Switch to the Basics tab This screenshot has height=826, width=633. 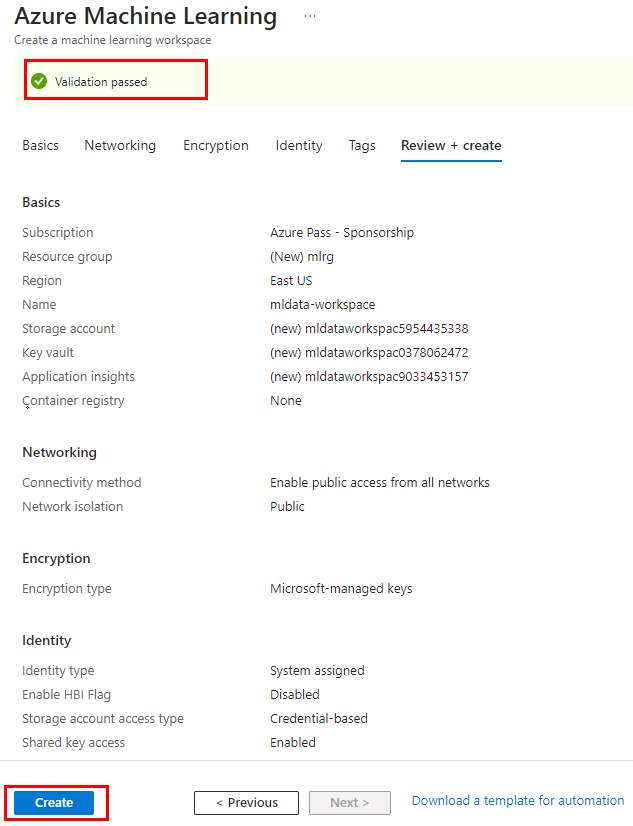pyautogui.click(x=41, y=145)
